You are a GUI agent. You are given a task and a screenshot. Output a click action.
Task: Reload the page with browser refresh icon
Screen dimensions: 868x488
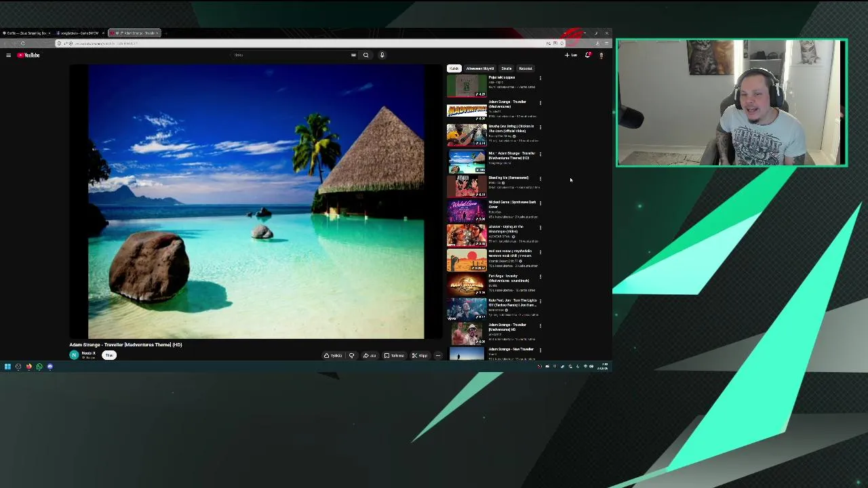pyautogui.click(x=23, y=43)
